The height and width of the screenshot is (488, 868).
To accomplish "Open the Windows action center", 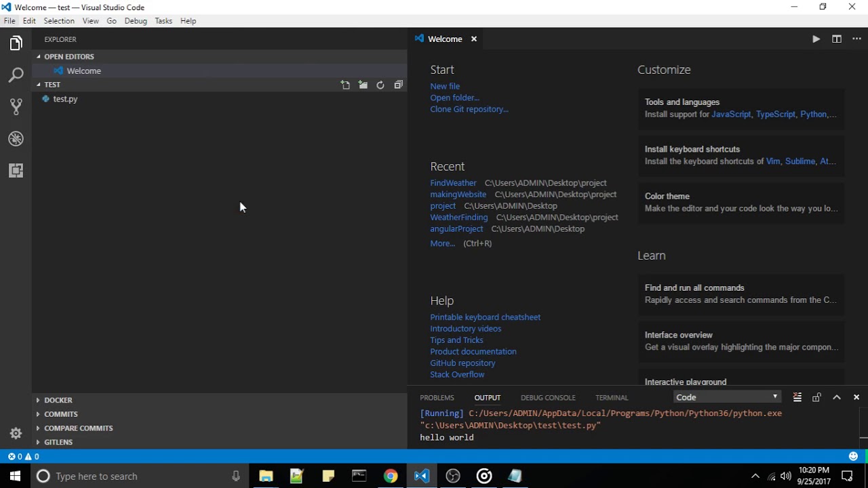I will pos(847,476).
